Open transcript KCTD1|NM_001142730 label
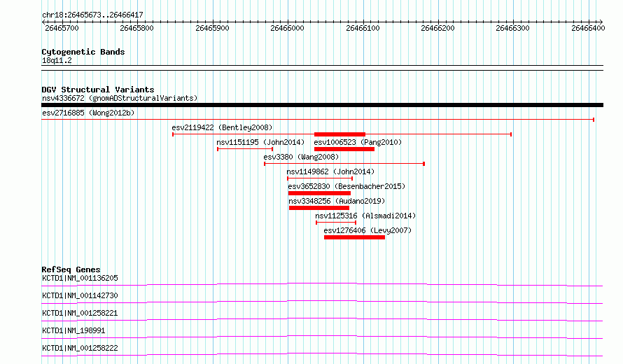The width and height of the screenshot is (623, 364). tap(80, 295)
